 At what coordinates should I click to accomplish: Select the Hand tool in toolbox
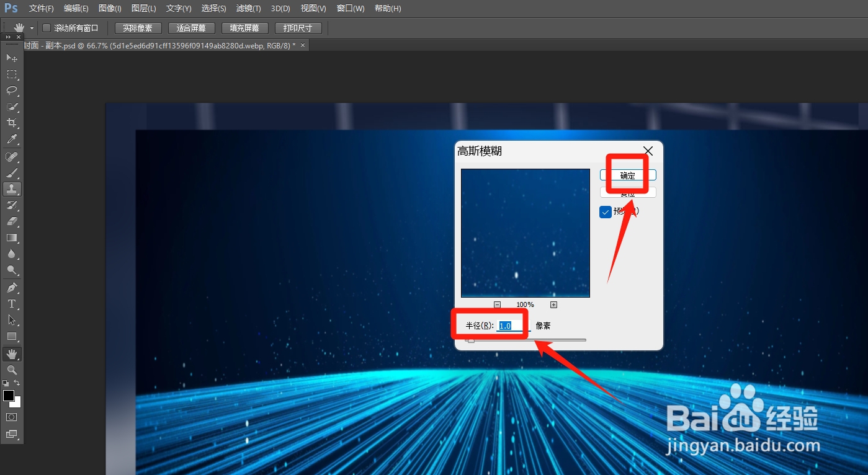tap(12, 354)
